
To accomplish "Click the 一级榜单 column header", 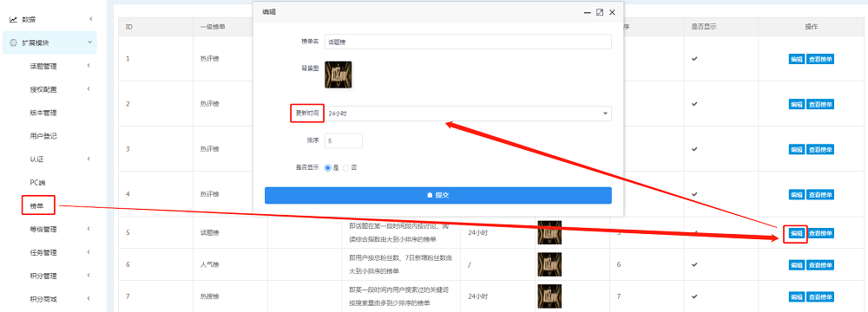I will 214,27.
